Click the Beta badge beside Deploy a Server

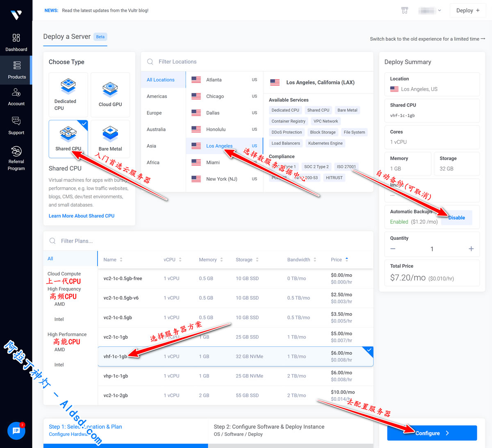100,37
